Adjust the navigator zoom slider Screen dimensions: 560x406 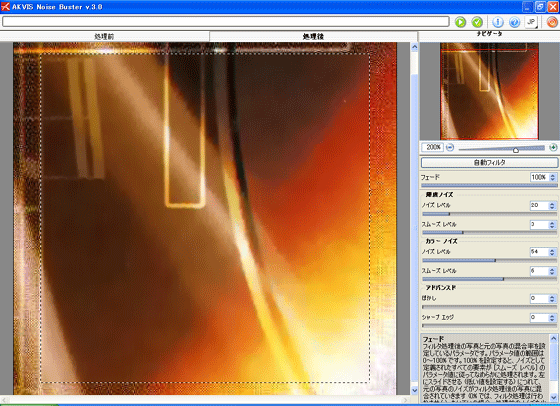515,150
